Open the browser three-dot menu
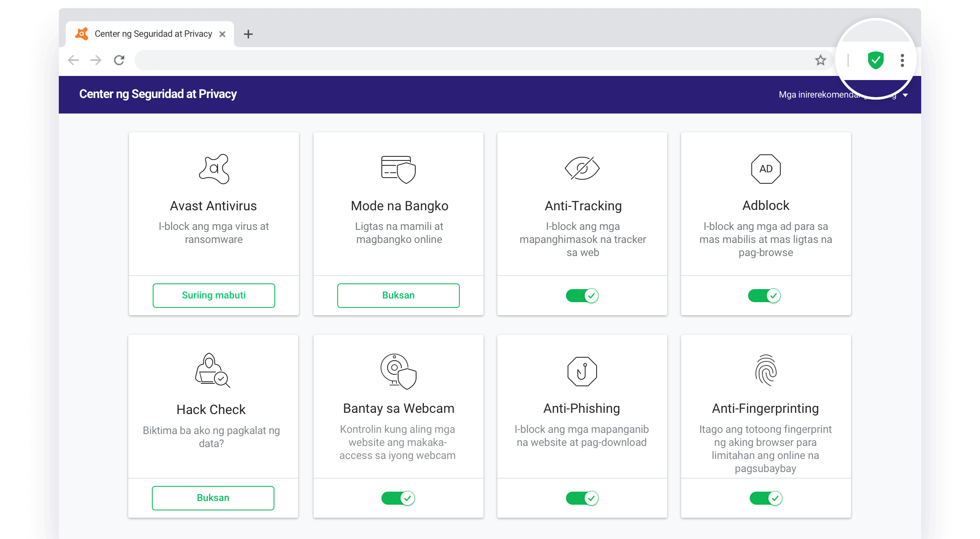The height and width of the screenshot is (539, 980). click(x=902, y=60)
